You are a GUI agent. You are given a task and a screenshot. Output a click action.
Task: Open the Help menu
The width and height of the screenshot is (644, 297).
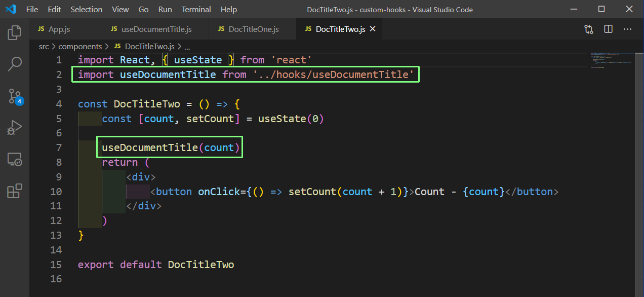point(229,10)
